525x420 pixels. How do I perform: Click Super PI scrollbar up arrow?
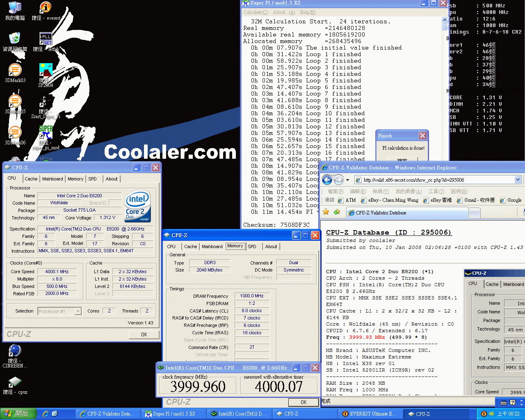445,19
